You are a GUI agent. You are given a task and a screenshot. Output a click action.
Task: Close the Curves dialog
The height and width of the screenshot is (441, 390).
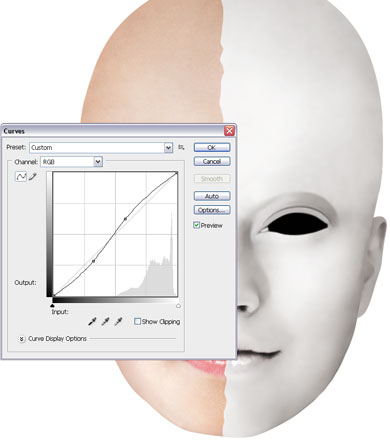pos(229,131)
